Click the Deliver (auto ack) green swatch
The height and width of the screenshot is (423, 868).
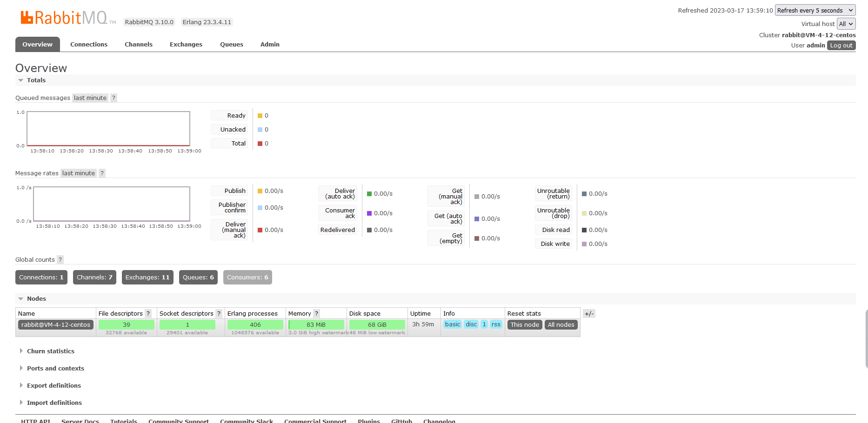coord(369,193)
